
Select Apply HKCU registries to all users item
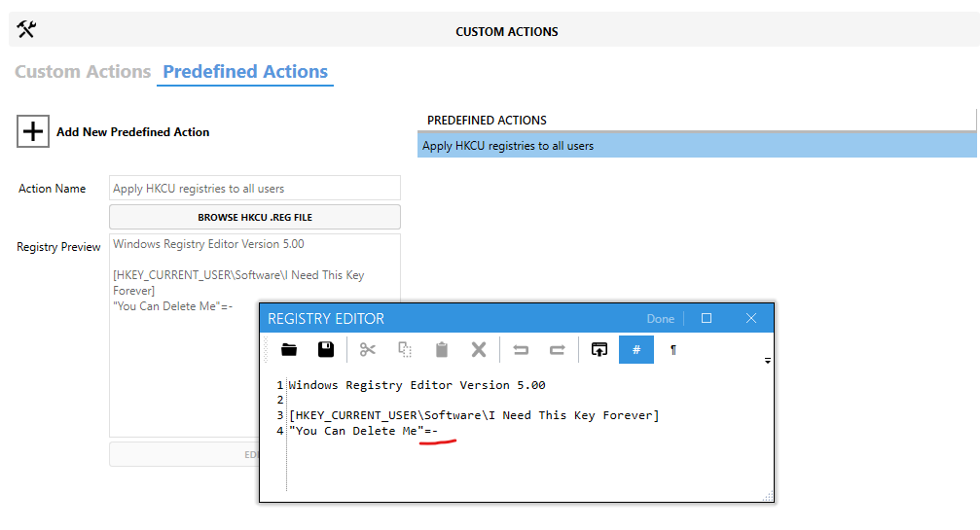click(697, 146)
